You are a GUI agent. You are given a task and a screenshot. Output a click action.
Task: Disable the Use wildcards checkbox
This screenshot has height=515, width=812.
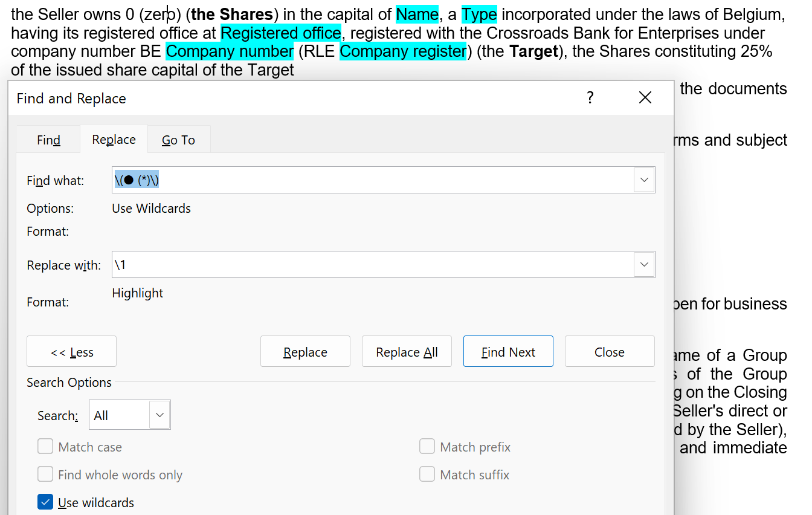45,502
